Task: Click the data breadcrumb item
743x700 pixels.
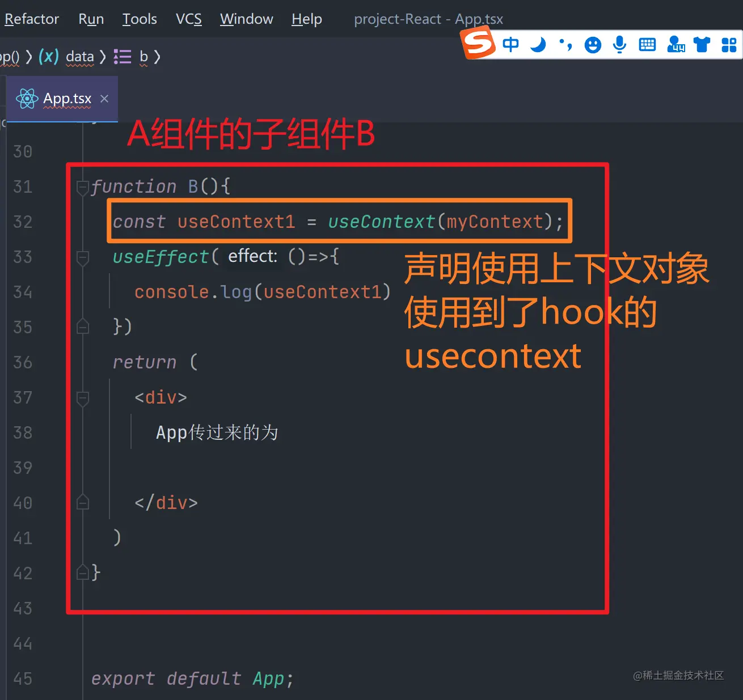Action: tap(79, 57)
